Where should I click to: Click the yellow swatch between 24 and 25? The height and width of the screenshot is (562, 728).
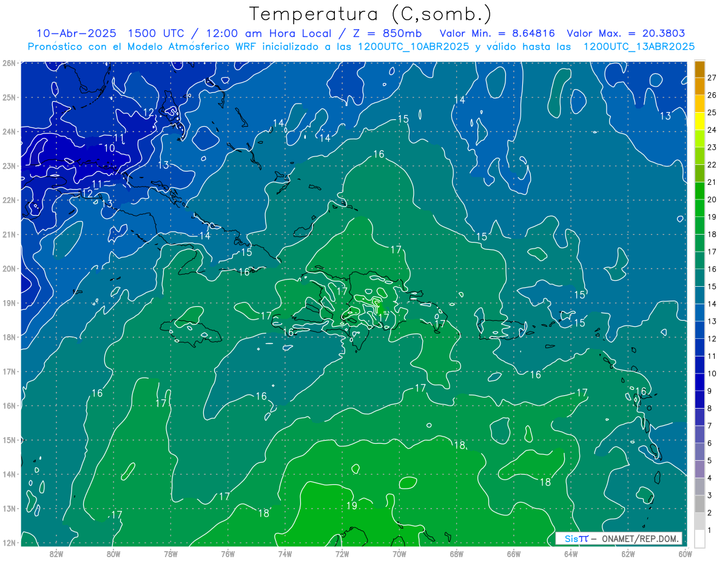pos(699,122)
